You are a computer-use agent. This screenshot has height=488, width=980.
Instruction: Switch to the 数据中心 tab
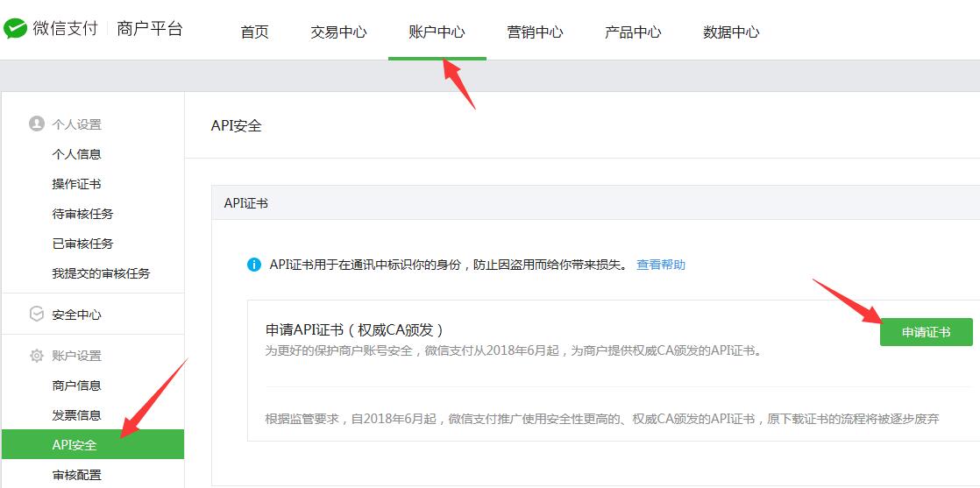point(731,32)
